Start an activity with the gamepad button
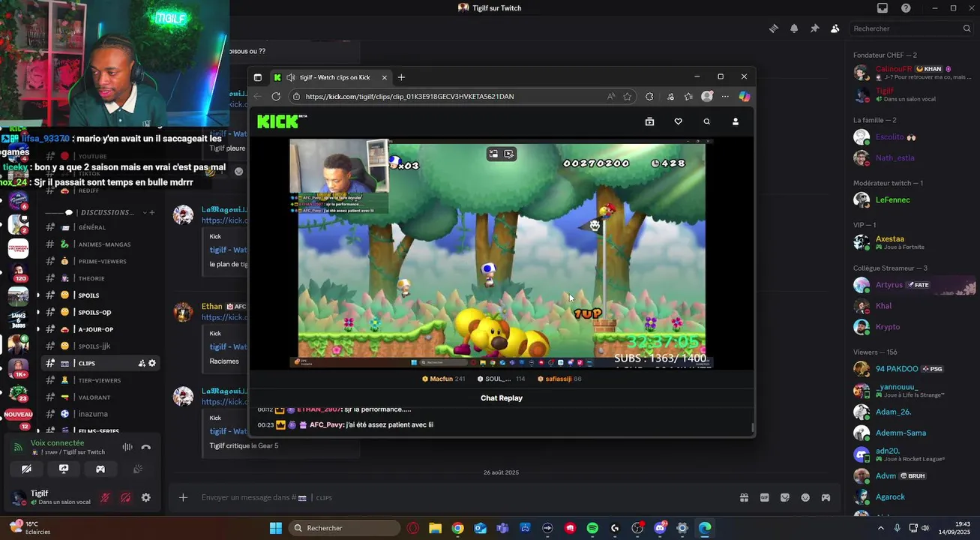 pos(100,469)
